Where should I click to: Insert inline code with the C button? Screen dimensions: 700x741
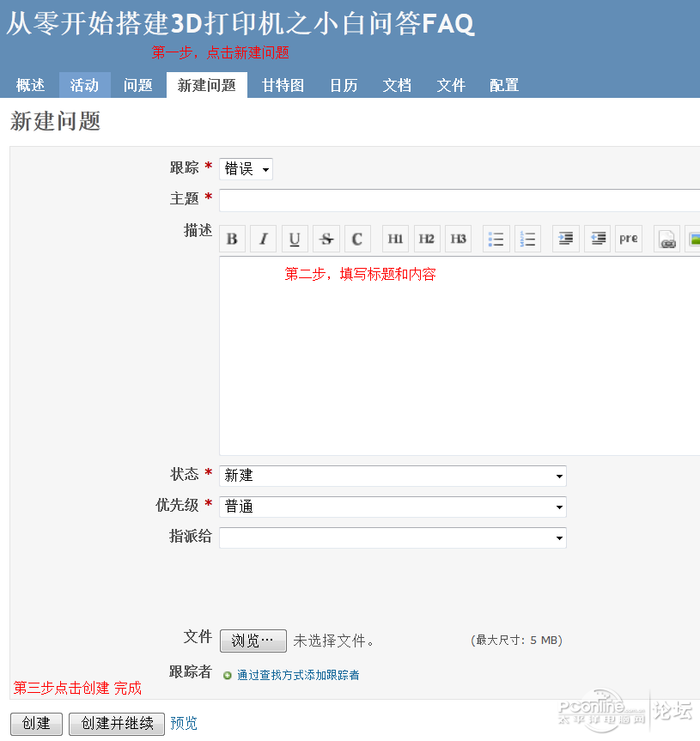[x=357, y=239]
